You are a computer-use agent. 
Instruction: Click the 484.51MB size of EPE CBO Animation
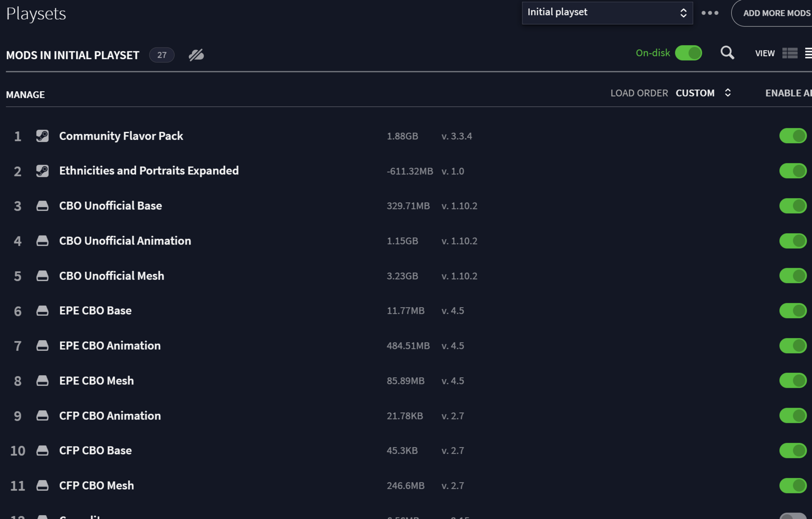coord(408,346)
